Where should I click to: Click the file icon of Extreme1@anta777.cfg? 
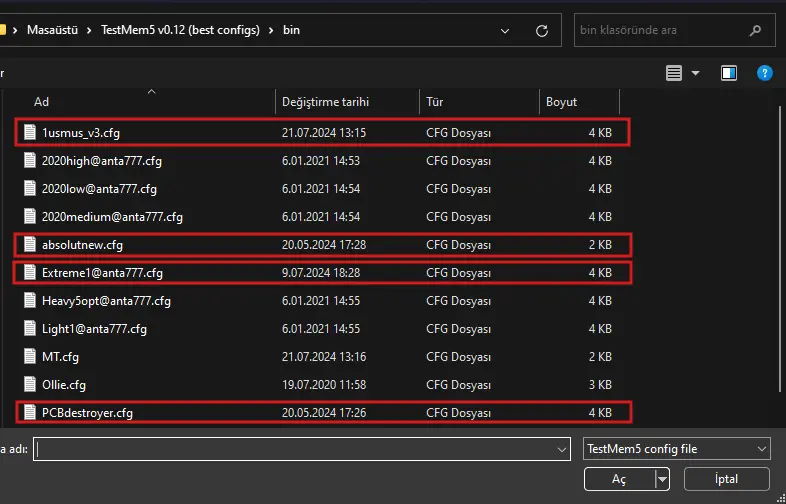pos(30,273)
